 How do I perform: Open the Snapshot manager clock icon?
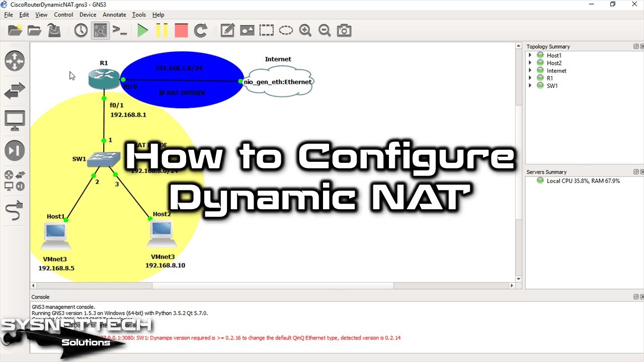(81, 31)
